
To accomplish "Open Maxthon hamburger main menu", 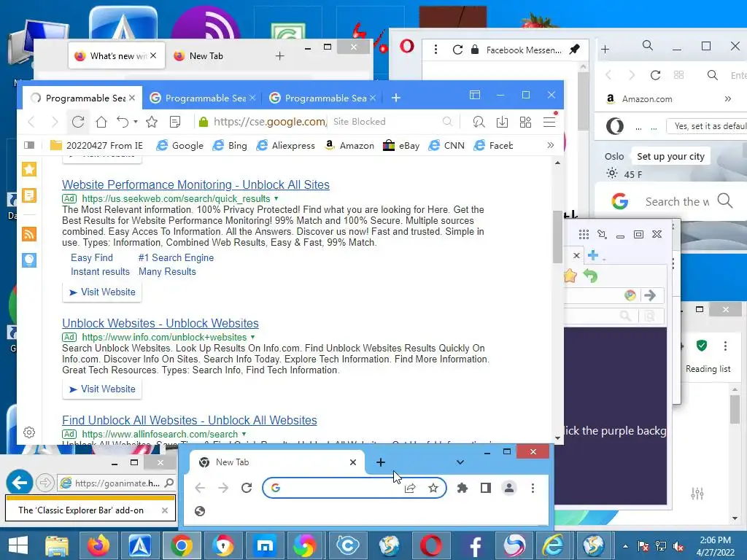I will pos(549,122).
